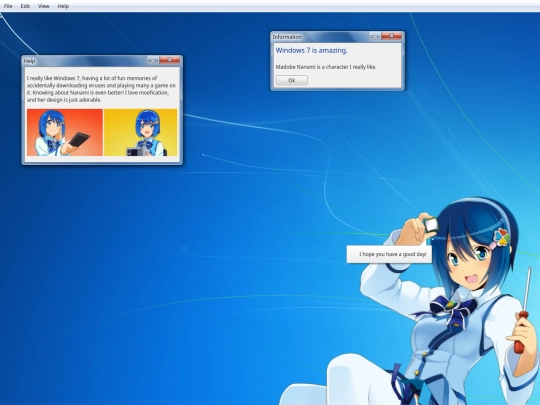Click the 'I hope you have a good day!' bubble
Image resolution: width=540 pixels, height=405 pixels.
(389, 254)
